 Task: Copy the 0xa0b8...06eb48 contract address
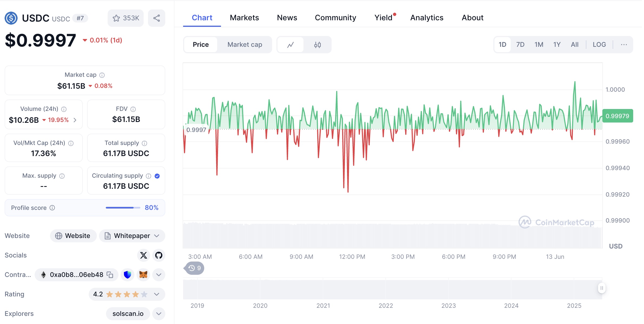(x=110, y=275)
